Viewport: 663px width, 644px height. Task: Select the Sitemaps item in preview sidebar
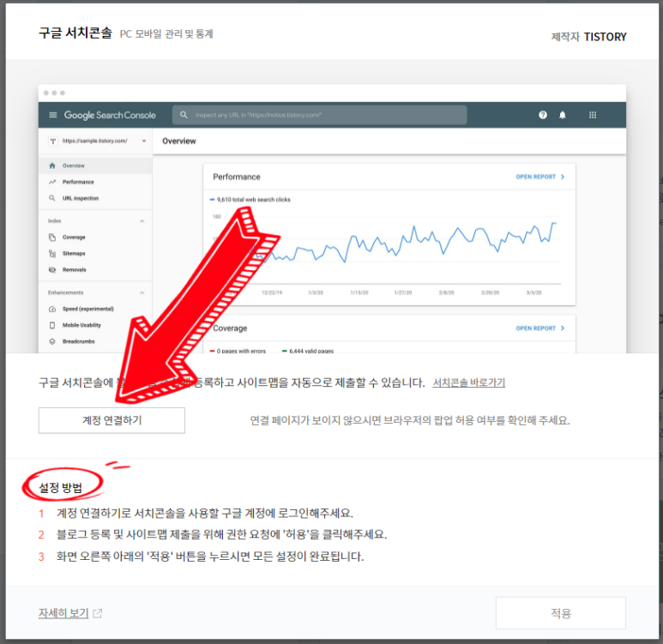point(74,254)
